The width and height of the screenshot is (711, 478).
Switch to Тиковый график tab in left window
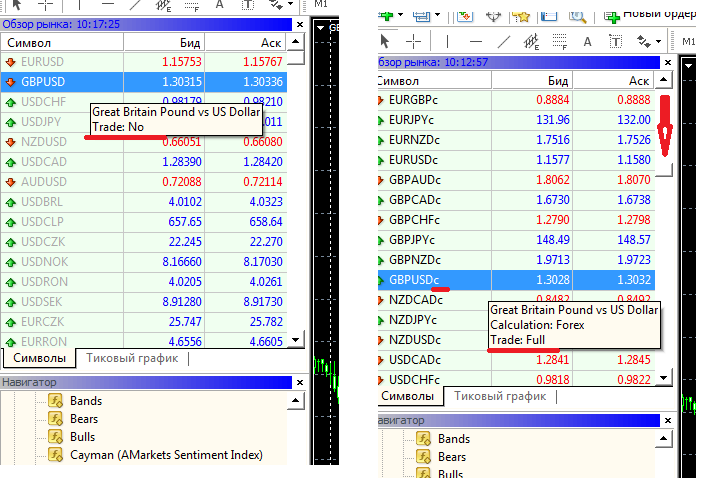[x=132, y=358]
